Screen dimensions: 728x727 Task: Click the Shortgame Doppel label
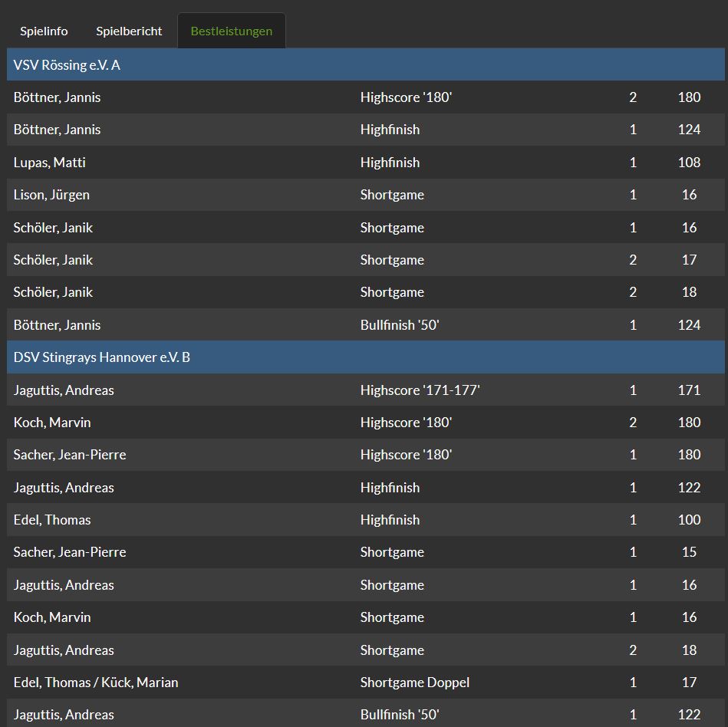(414, 683)
